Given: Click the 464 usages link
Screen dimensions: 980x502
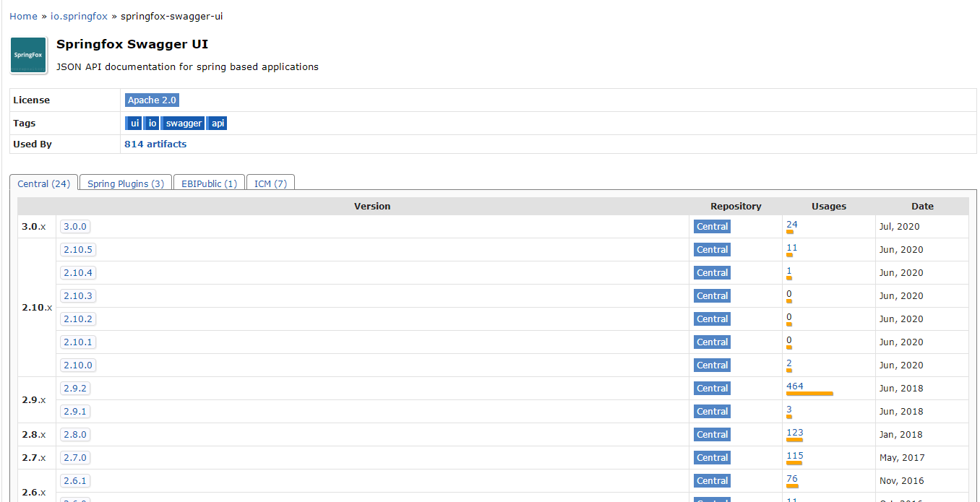Looking at the screenshot, I should coord(795,386).
